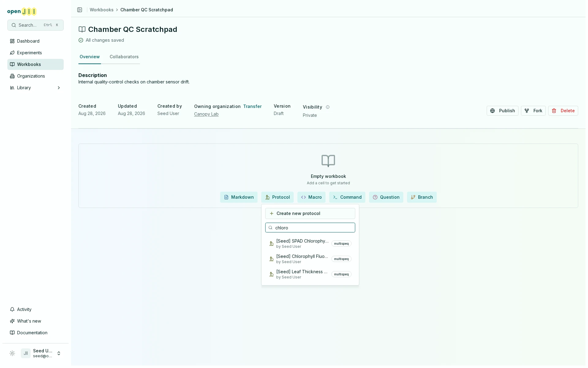Open the global Search box
The image size is (588, 368).
pyautogui.click(x=36, y=25)
